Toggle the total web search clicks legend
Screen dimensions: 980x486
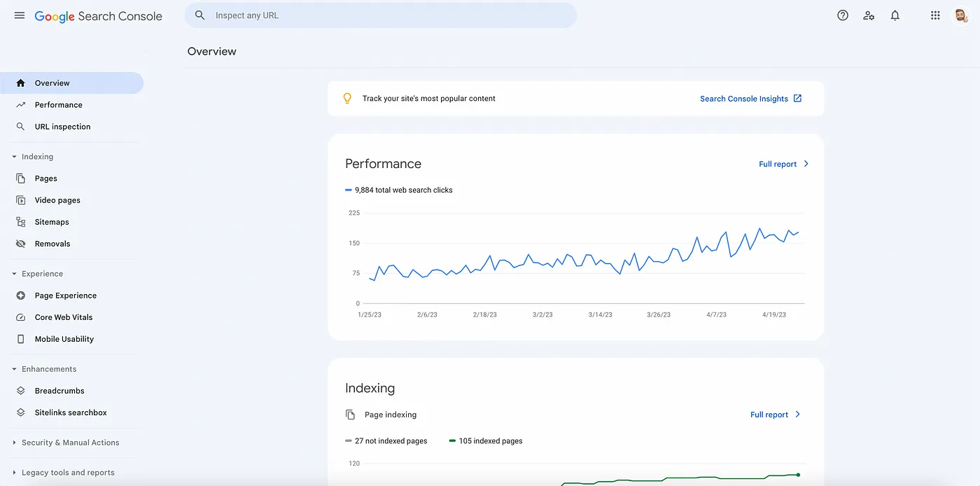pos(399,189)
